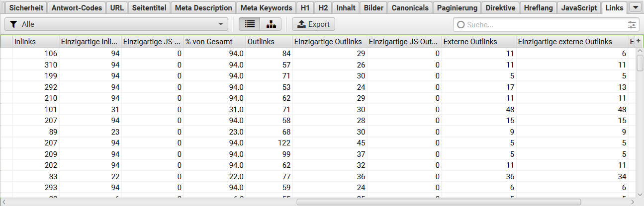Switch to list view mode
Image resolution: width=644 pixels, height=206 pixels.
point(250,24)
